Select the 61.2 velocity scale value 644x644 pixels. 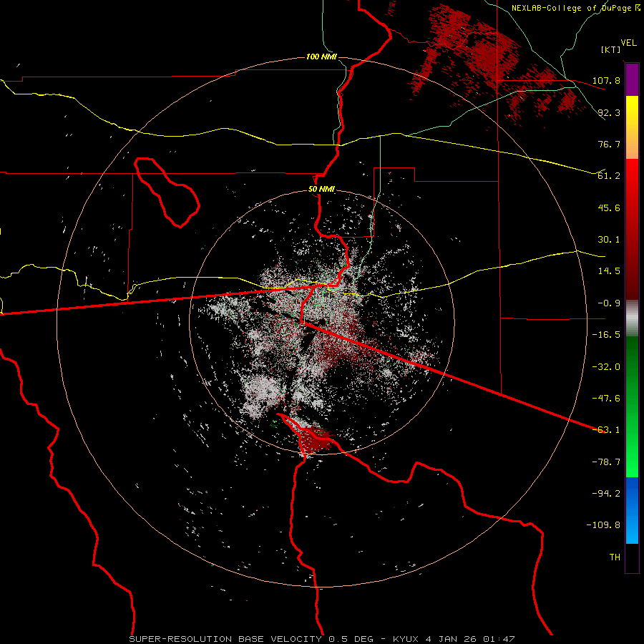[x=609, y=176]
